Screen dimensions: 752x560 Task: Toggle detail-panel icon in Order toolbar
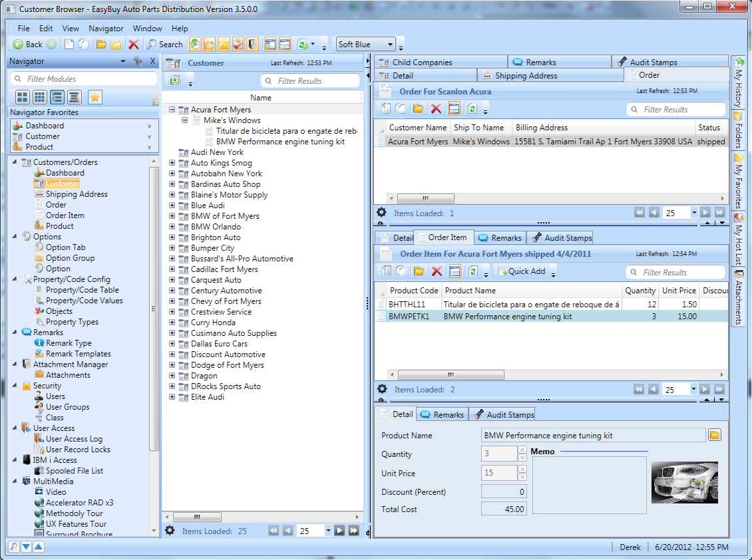coord(454,109)
